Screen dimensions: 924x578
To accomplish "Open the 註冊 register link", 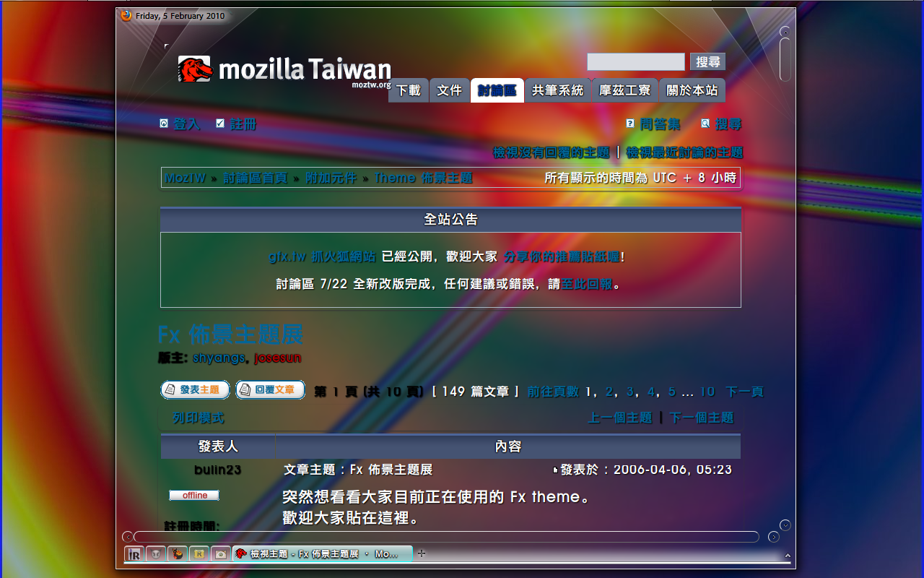I will (x=243, y=124).
